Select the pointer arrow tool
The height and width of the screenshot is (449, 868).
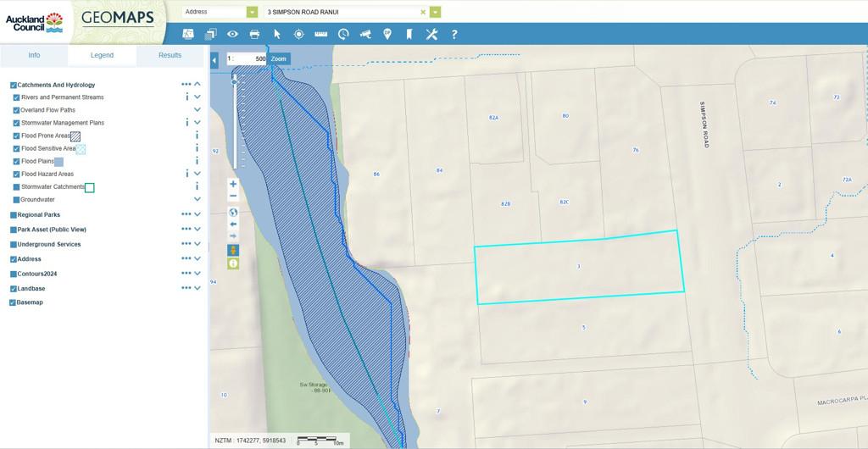276,34
